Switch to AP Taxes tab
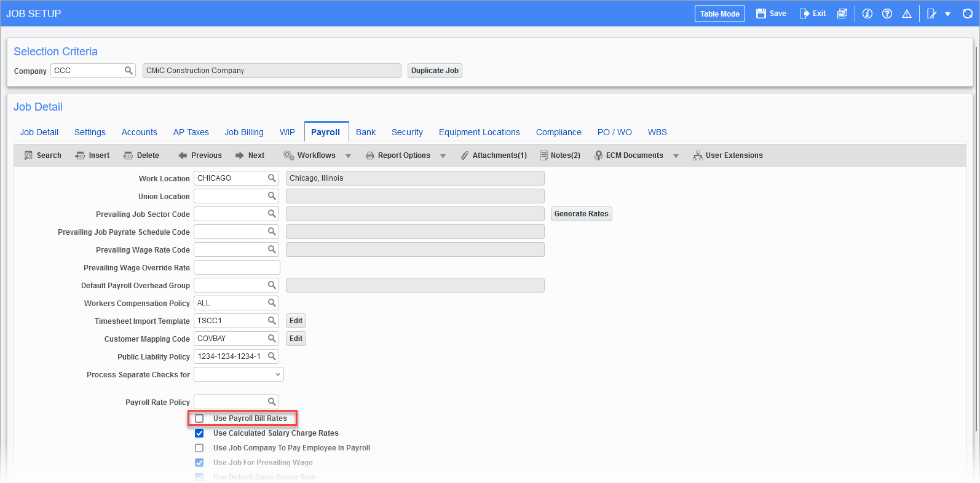 [191, 132]
